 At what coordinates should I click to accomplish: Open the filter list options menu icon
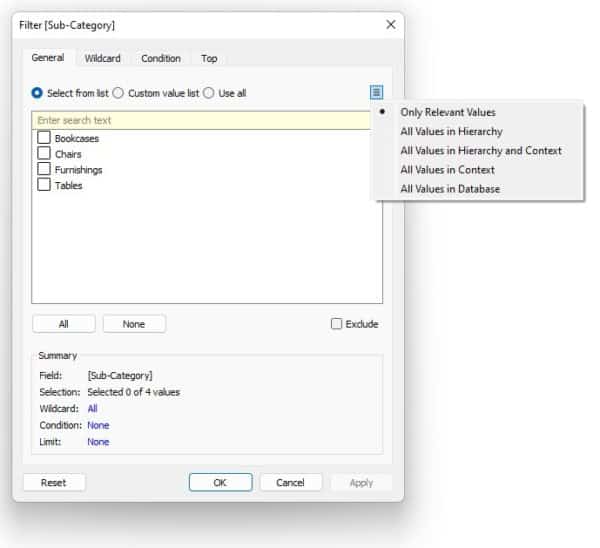376,92
